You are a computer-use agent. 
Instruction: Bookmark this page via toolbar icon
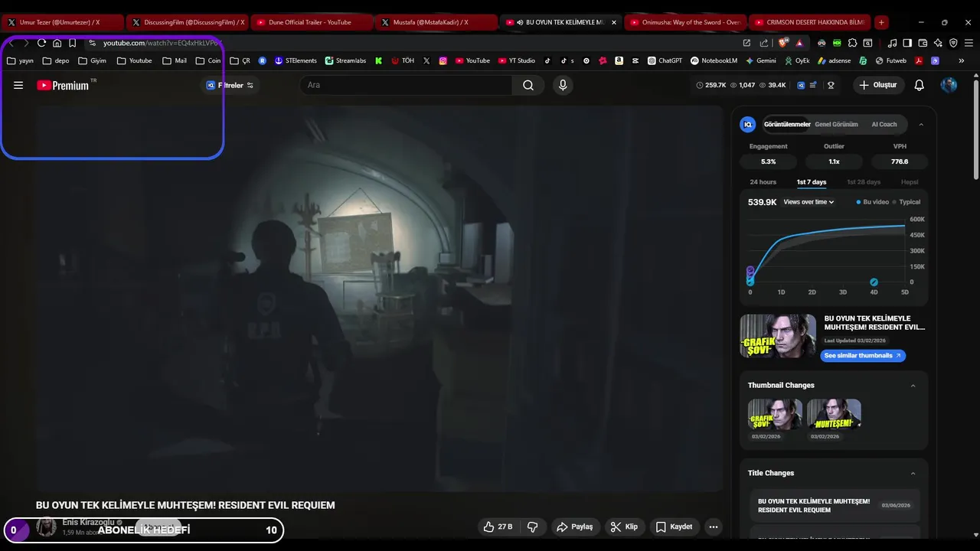click(x=72, y=43)
